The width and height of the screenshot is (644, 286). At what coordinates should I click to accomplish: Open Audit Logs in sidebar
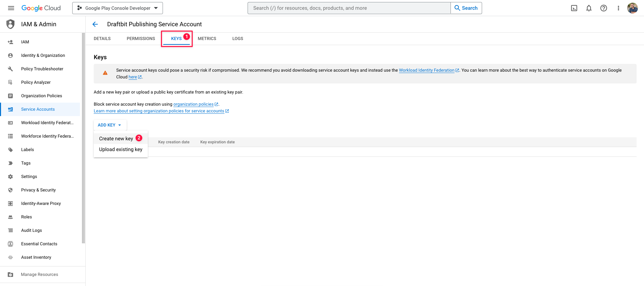click(40, 230)
